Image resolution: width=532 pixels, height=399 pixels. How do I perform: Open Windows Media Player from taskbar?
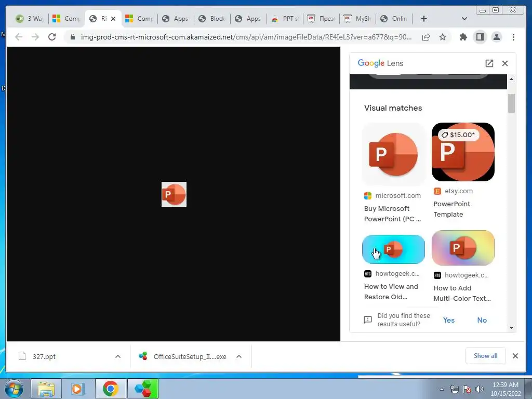point(78,389)
